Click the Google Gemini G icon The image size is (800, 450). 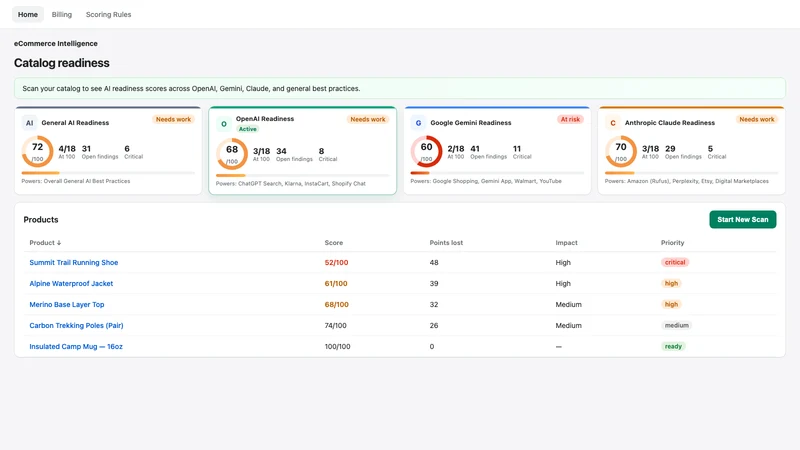pos(418,123)
